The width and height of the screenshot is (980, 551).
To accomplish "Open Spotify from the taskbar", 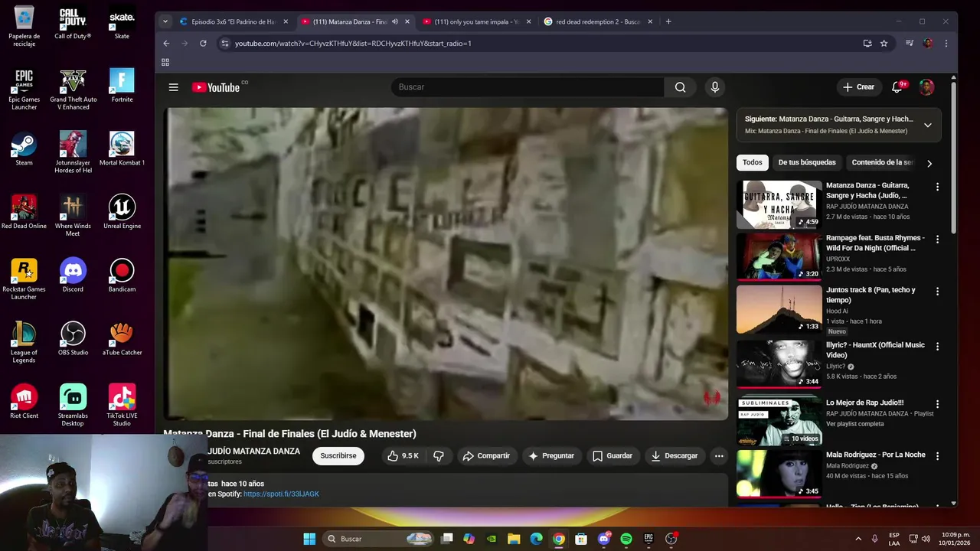I will pos(626,539).
